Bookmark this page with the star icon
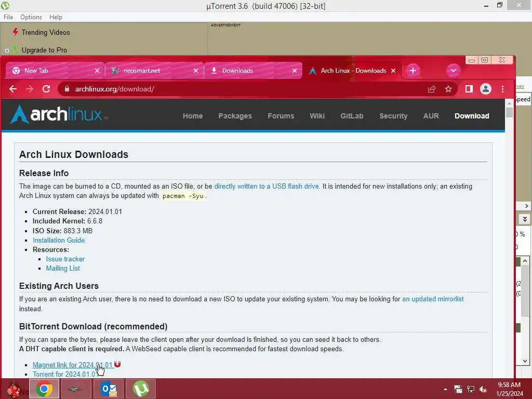 (448, 89)
